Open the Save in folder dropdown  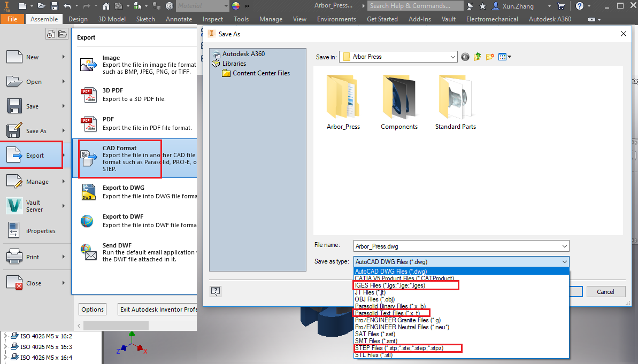pos(452,56)
